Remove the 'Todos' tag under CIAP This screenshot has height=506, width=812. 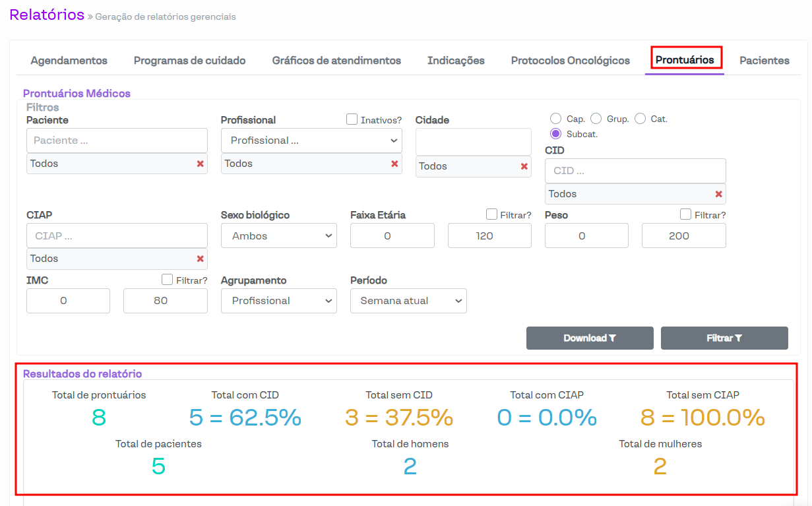click(200, 259)
